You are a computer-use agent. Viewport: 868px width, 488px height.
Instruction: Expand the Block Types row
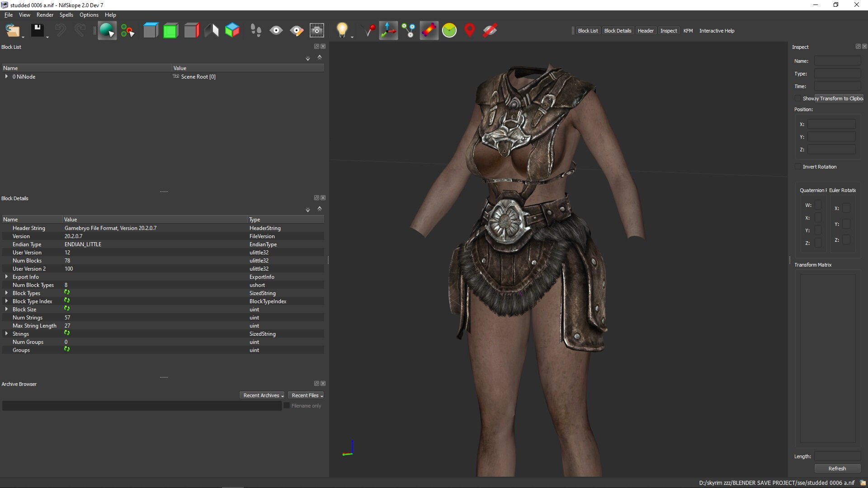point(6,293)
